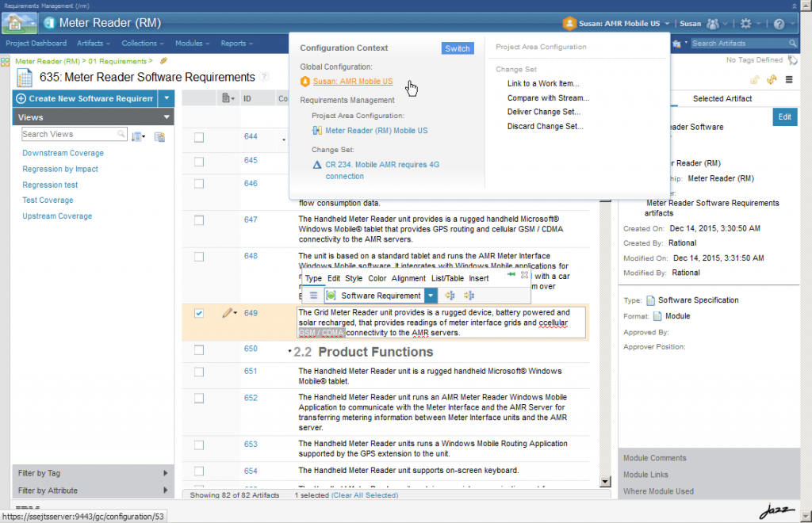Open the column display settings icon
Image resolution: width=812 pixels, height=523 pixels.
pos(228,97)
